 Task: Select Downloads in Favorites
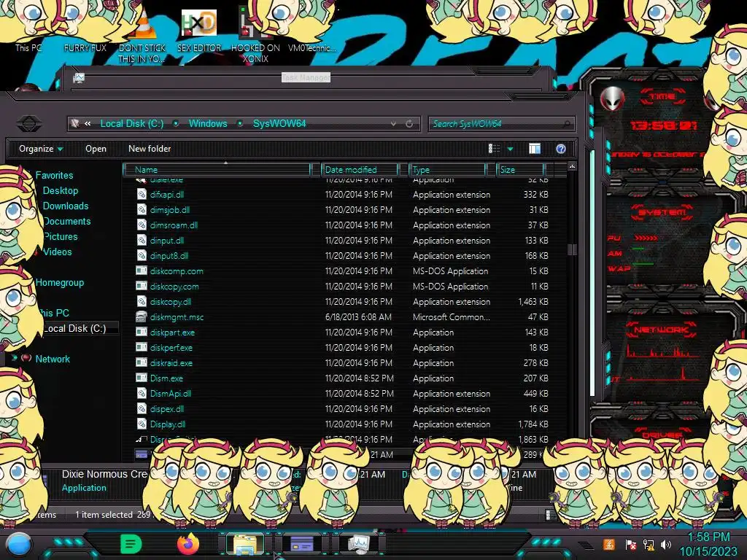[x=66, y=206]
